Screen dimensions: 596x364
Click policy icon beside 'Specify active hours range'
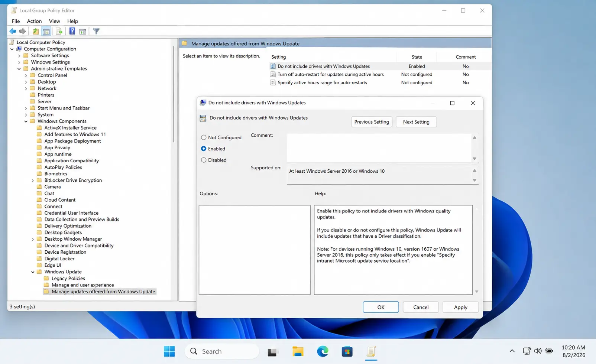(x=273, y=82)
